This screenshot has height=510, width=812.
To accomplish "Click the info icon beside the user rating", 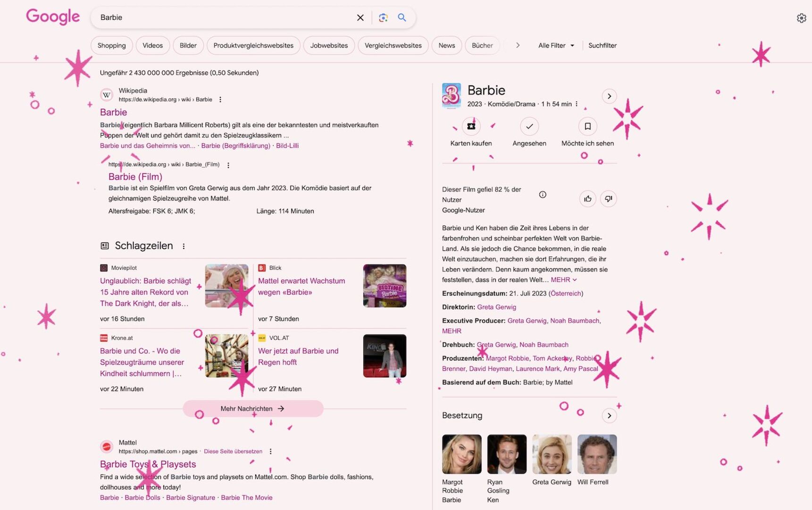I will 543,194.
